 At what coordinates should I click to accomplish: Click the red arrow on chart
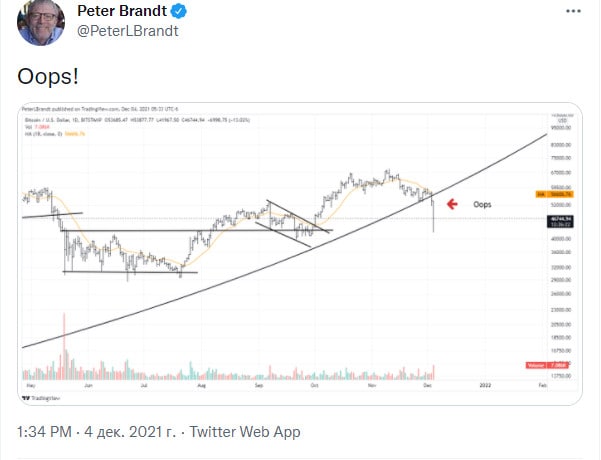pyautogui.click(x=451, y=204)
